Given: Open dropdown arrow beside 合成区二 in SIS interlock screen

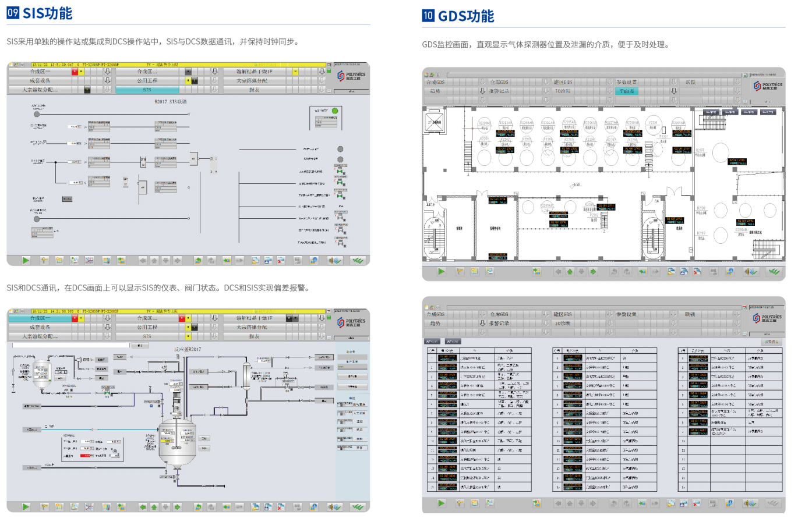Looking at the screenshot, I should pos(214,72).
